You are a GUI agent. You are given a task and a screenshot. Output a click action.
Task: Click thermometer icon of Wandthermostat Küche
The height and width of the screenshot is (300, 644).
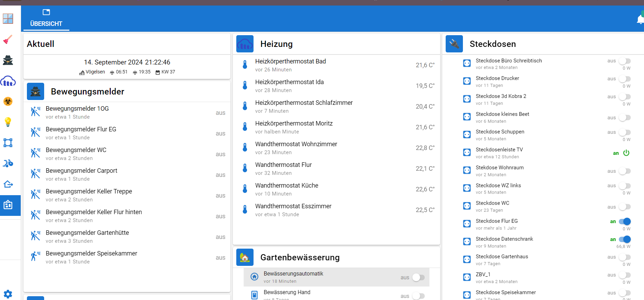[x=245, y=189]
